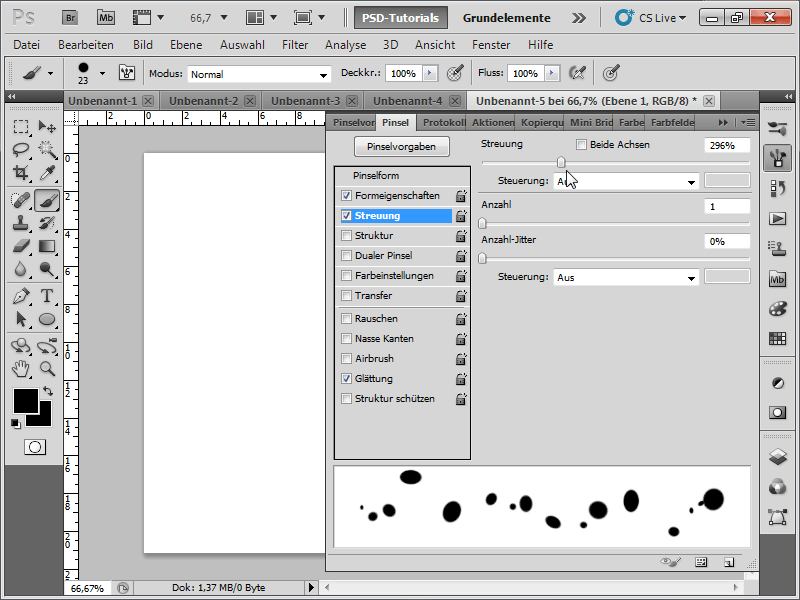This screenshot has height=600, width=800.
Task: Swap foreground and background colors
Action: tap(48, 391)
